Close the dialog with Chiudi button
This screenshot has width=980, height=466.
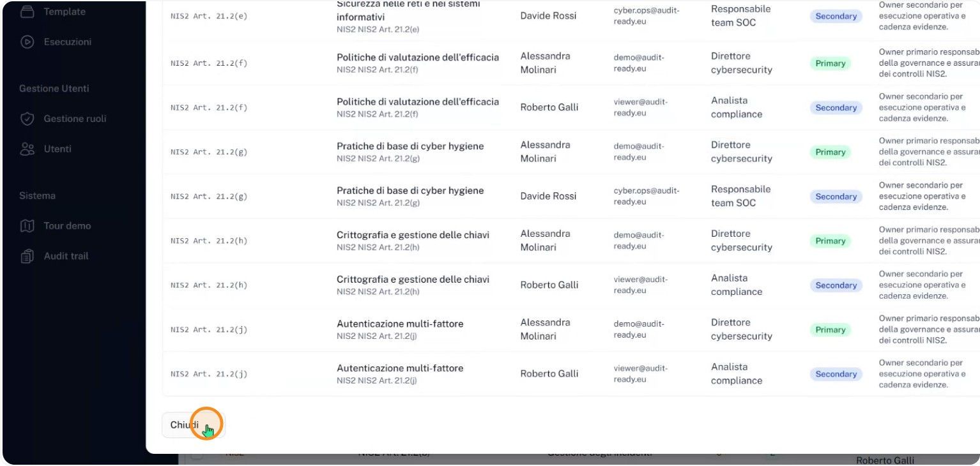coord(194,425)
